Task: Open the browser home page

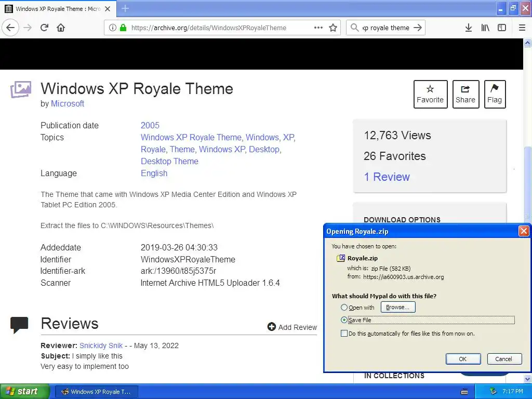Action: (x=61, y=28)
